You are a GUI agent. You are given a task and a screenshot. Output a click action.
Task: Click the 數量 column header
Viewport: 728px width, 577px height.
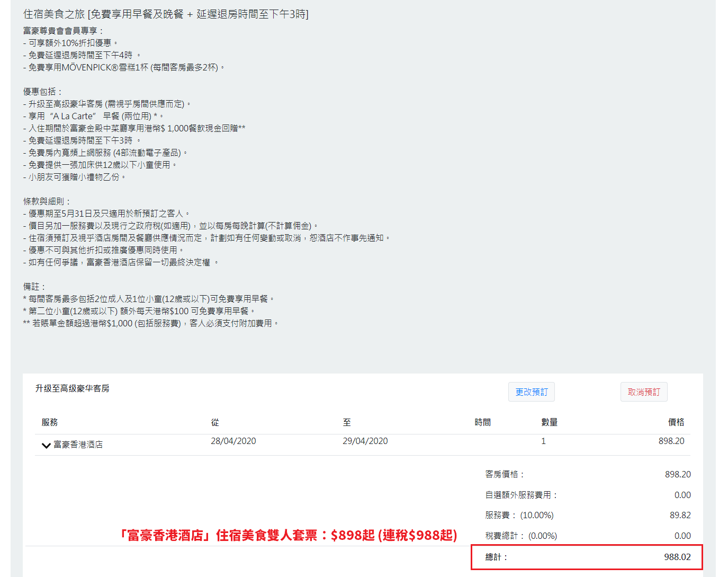550,422
